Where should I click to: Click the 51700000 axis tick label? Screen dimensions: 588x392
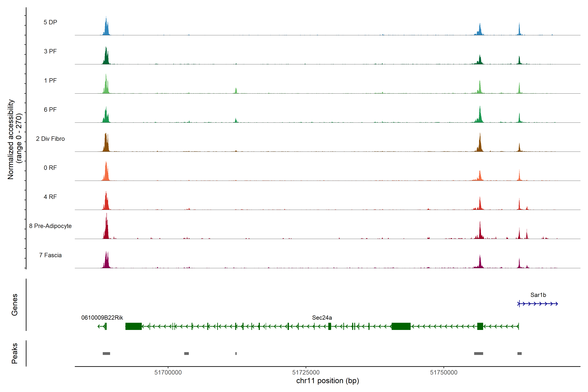(168, 373)
